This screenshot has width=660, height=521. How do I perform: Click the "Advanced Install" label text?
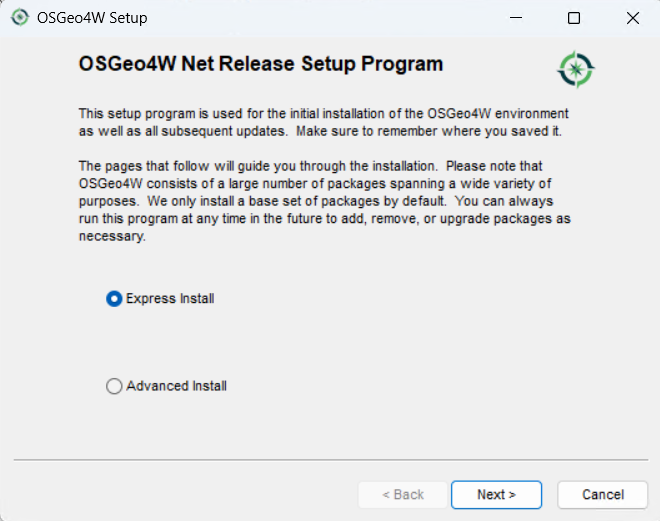click(176, 386)
